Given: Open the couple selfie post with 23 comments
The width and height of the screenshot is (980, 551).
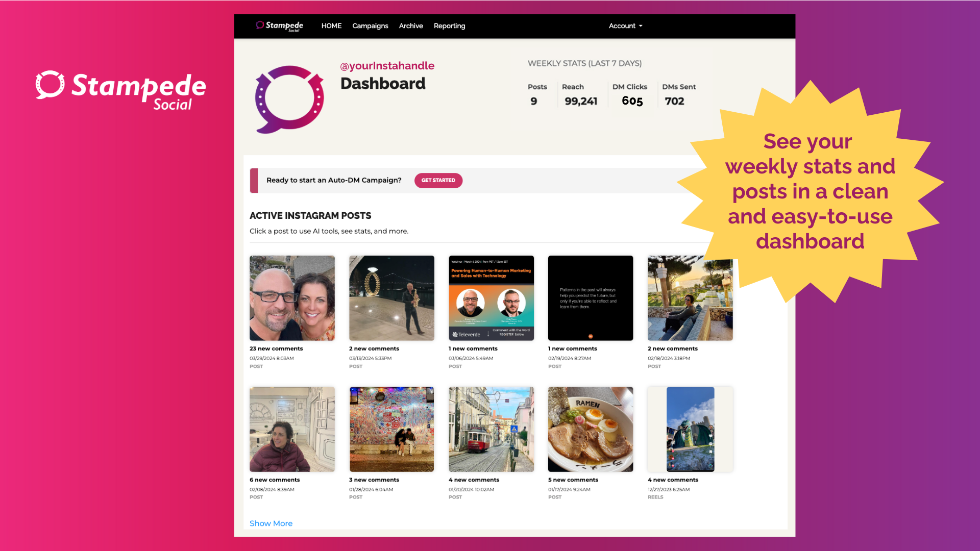Looking at the screenshot, I should coord(292,298).
